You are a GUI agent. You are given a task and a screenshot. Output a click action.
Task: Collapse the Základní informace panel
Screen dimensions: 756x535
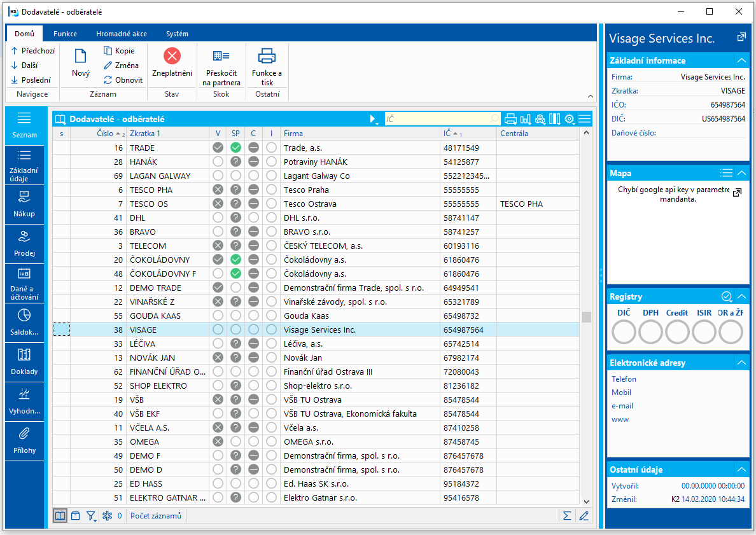pyautogui.click(x=741, y=60)
